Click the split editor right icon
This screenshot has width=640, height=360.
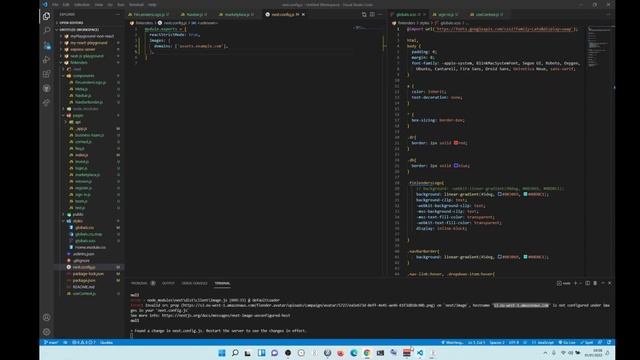(x=372, y=14)
